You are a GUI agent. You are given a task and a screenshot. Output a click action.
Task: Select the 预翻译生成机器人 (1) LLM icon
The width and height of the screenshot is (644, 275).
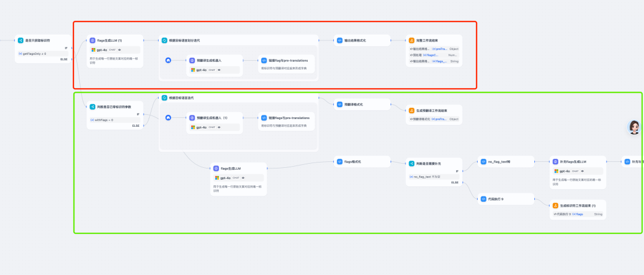point(192,118)
